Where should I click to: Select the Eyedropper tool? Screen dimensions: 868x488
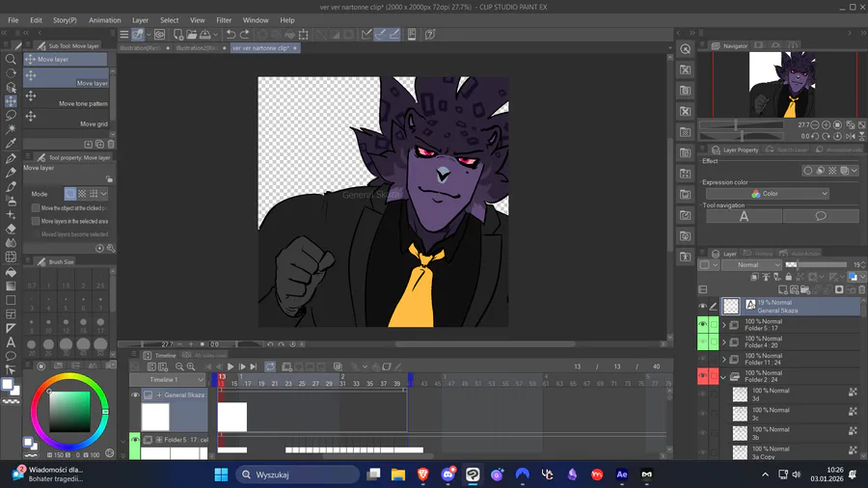click(x=11, y=144)
